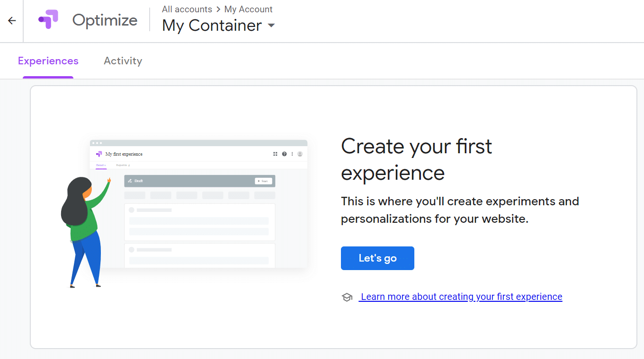Screen dimensions: 644x359
Task: Select the My Container title text
Action: coord(212,26)
